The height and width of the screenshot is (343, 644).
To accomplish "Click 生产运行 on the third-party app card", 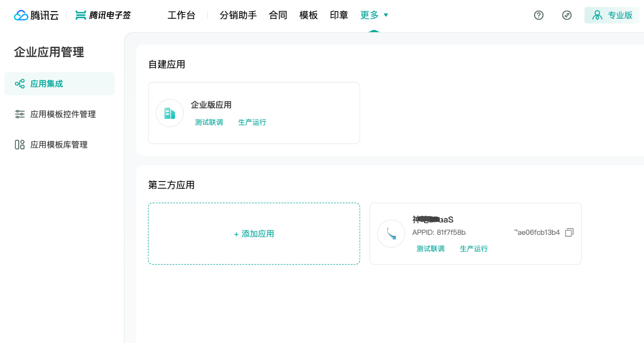I will (474, 248).
